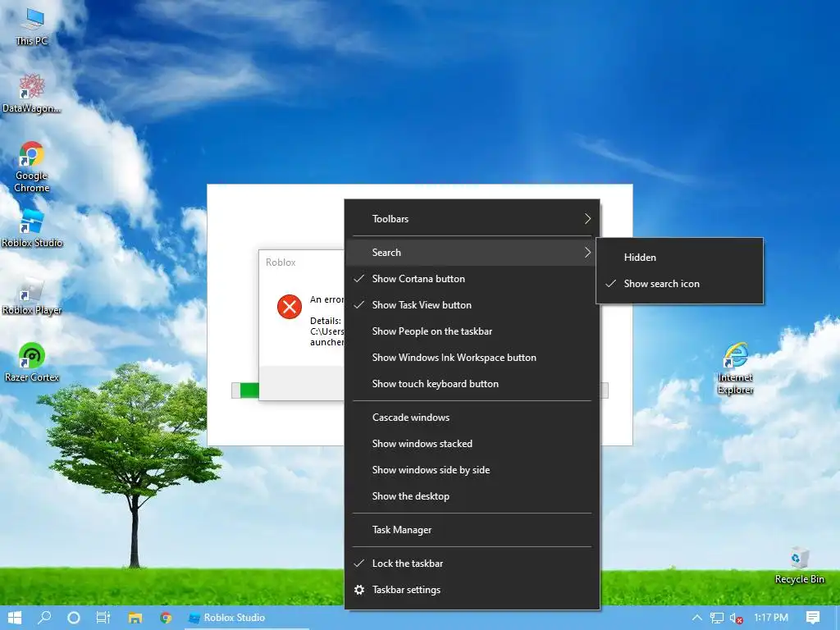Image resolution: width=840 pixels, height=630 pixels.
Task: Open Task View from the taskbar
Action: [103, 618]
